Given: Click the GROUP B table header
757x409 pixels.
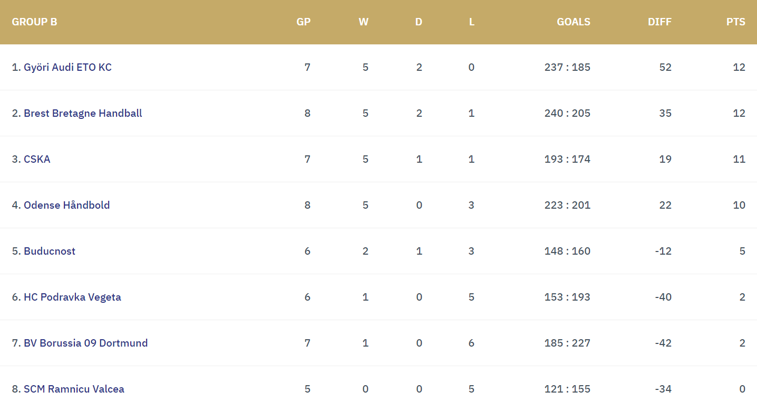Looking at the screenshot, I should (x=34, y=21).
